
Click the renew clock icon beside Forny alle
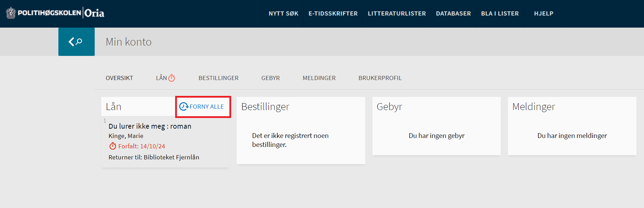184,107
